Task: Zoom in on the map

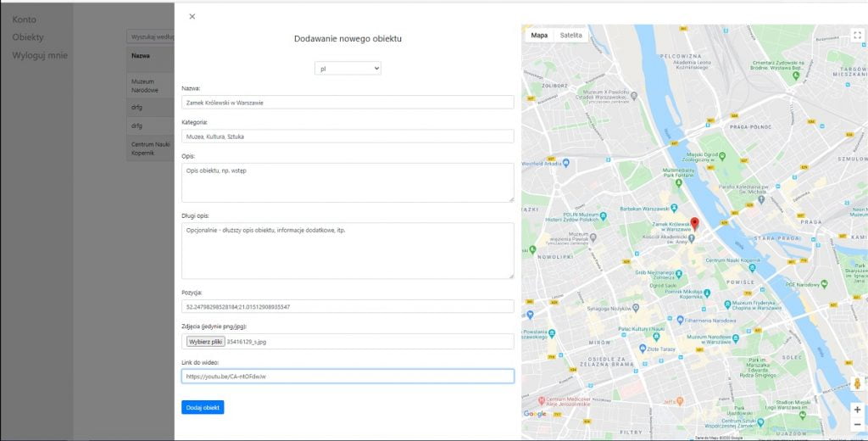Action: tap(857, 410)
